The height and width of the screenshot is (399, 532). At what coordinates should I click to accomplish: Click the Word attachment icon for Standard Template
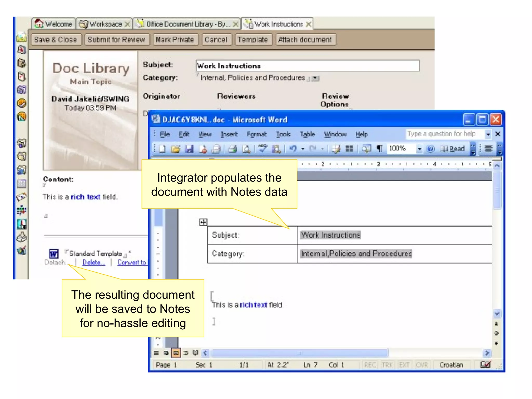54,253
